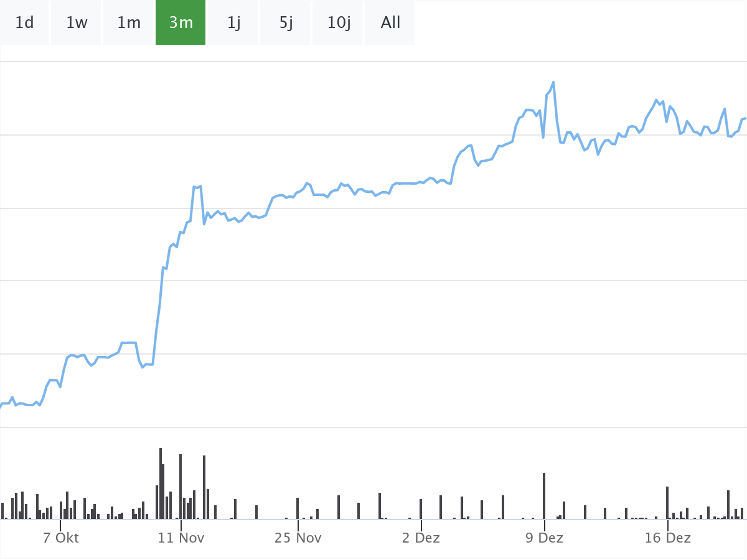Choose the 1m time range
747x560 pixels.
coord(129,23)
